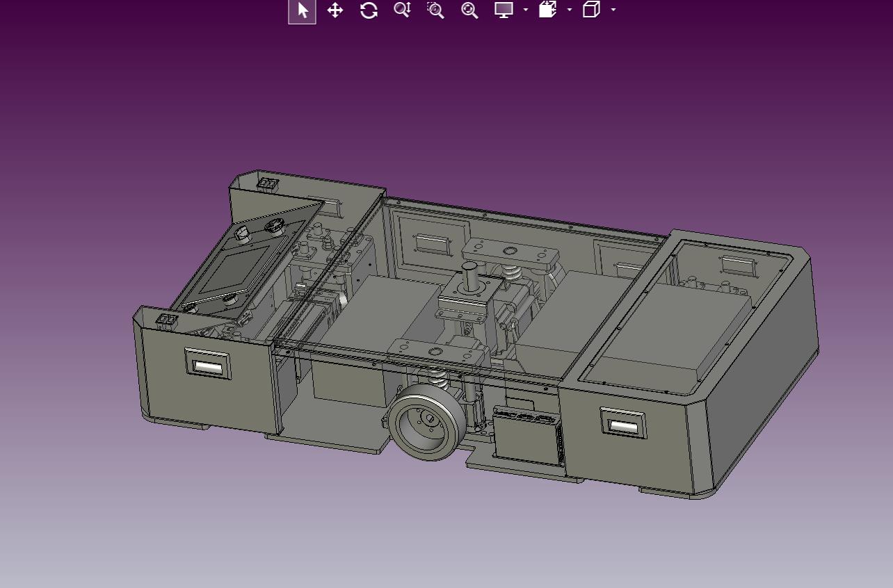Pick the dynamic Zoom in/out tool
Screen dimensions: 893x588
[x=402, y=10]
